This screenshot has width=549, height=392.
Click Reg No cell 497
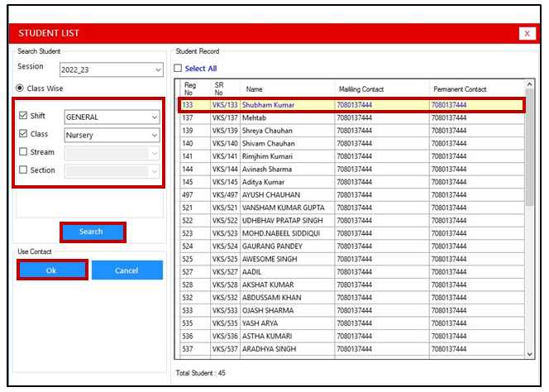(x=195, y=195)
